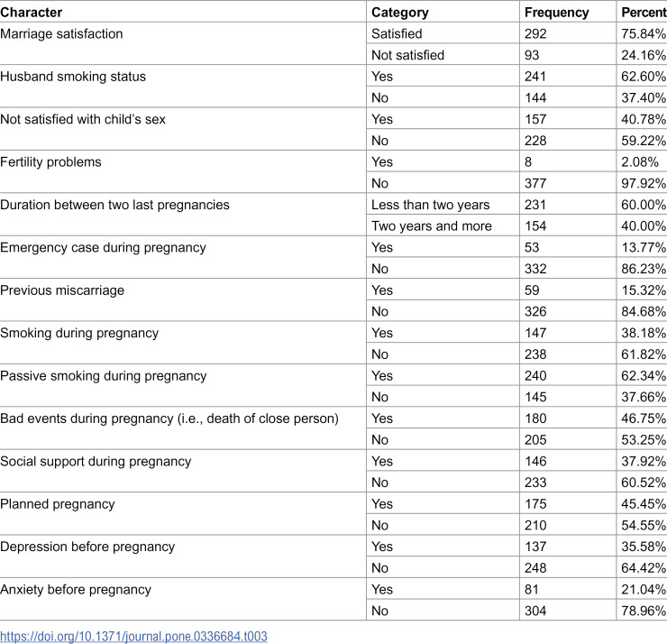The height and width of the screenshot is (644, 667).
Task: Click the Frequency column header
Action: 556,13
